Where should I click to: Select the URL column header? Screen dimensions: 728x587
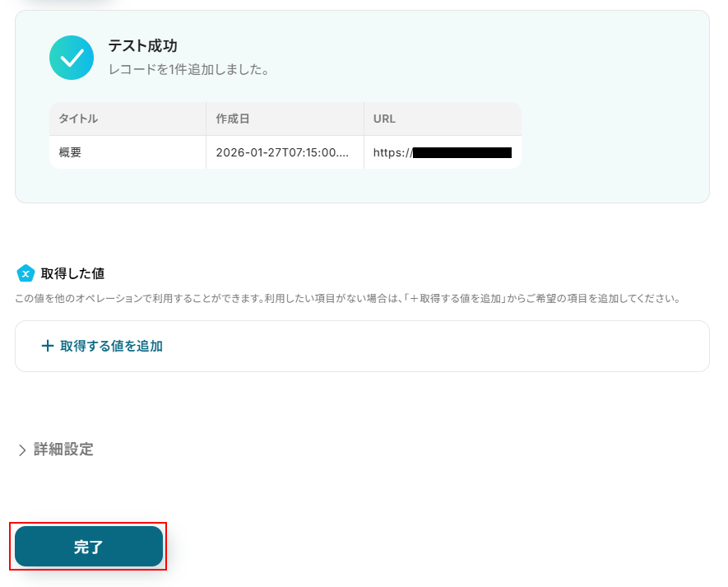coord(443,119)
